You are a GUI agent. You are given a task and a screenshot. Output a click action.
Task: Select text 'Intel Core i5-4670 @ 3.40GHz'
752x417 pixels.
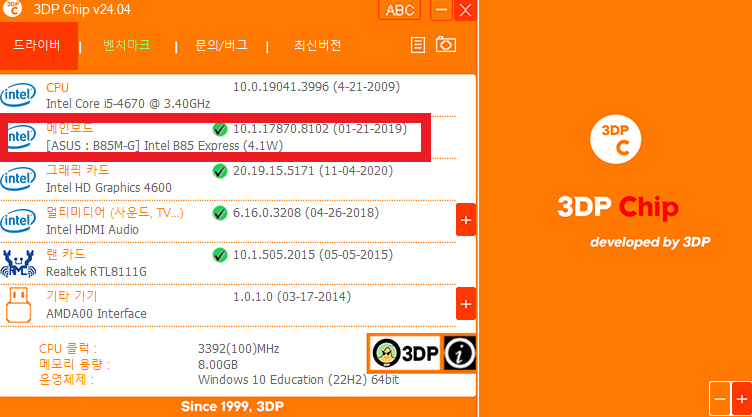coord(128,104)
